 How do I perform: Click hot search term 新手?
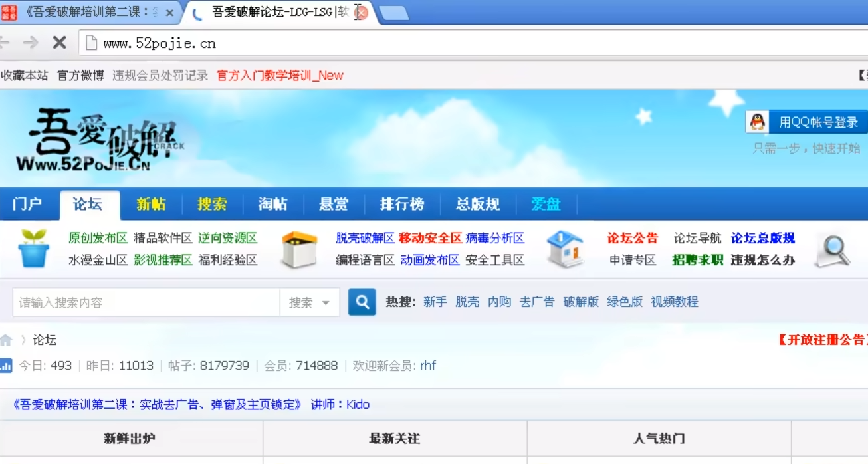435,302
